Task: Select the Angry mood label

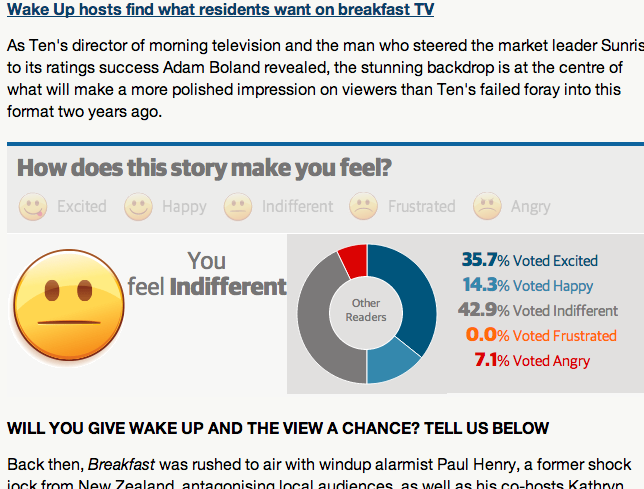Action: click(531, 207)
